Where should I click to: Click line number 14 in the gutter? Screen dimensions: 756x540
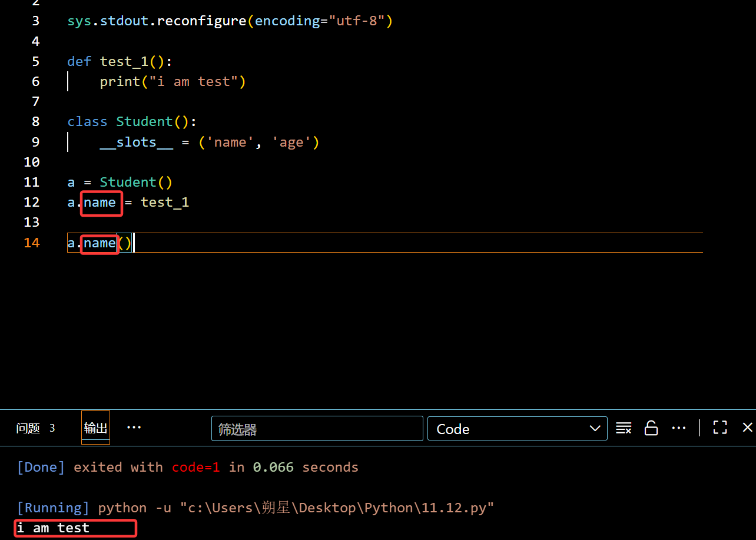click(32, 243)
